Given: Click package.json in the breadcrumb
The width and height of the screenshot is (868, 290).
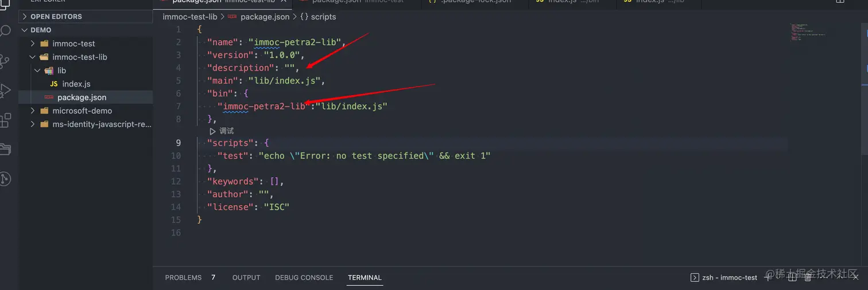Looking at the screenshot, I should point(265,17).
